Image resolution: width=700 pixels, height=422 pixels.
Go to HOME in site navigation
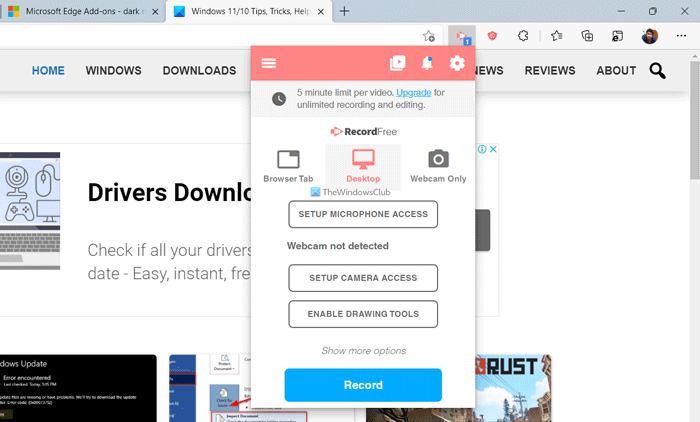coord(48,71)
